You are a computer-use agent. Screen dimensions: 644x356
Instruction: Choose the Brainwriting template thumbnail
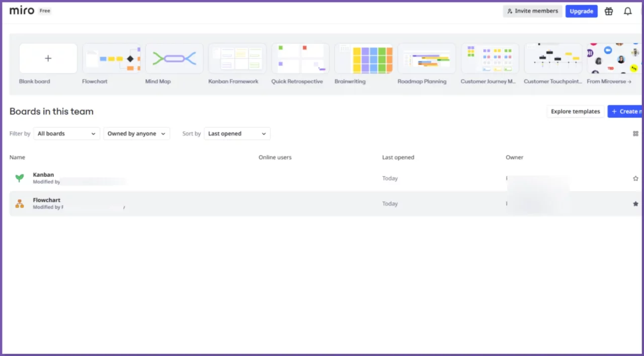pyautogui.click(x=364, y=58)
